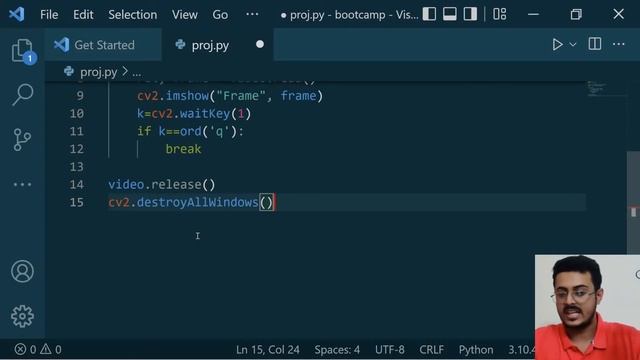This screenshot has width=640, height=360.
Task: Restore down the VS Code window
Action: click(576, 14)
